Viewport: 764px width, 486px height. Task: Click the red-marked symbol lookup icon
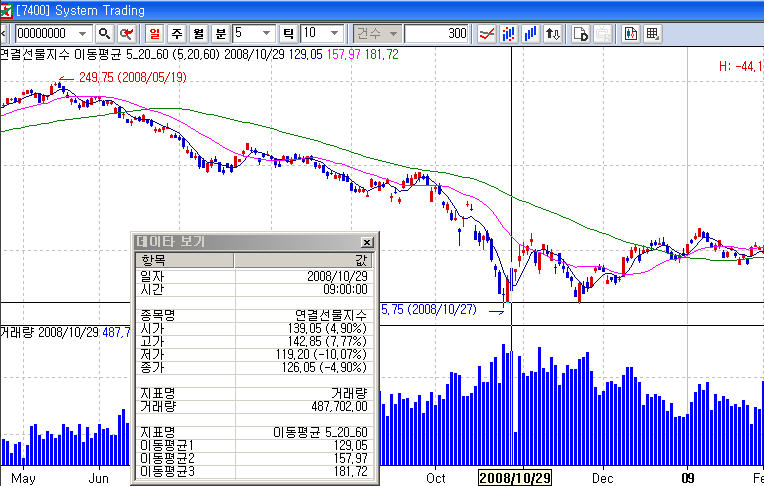[126, 33]
